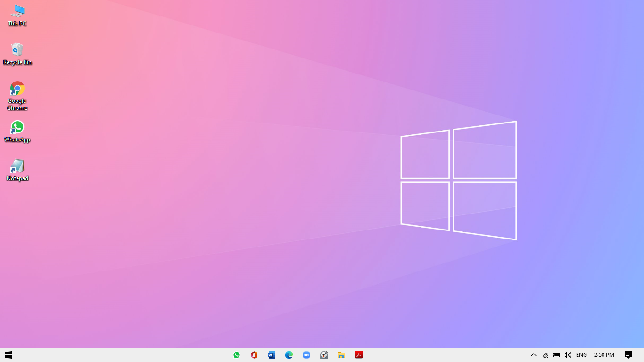644x362 pixels.
Task: Launch Microsoft Edge from the taskbar
Action: [x=289, y=355]
